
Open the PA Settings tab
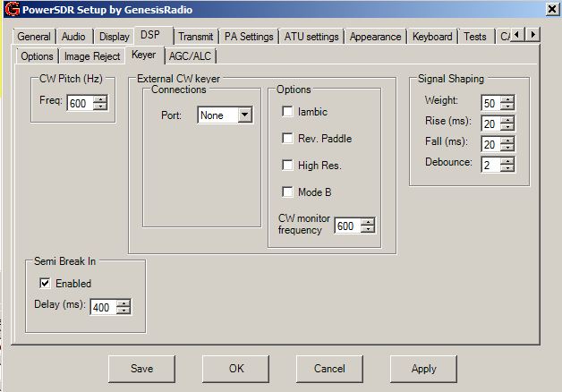(x=249, y=37)
